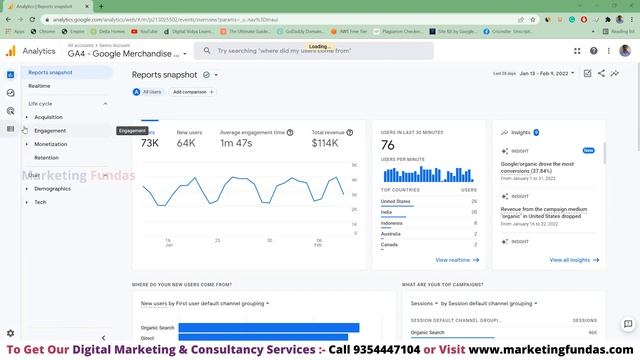Click the United States row in Top Countries
Image resolution: width=640 pixels, height=360 pixels.
tap(429, 202)
